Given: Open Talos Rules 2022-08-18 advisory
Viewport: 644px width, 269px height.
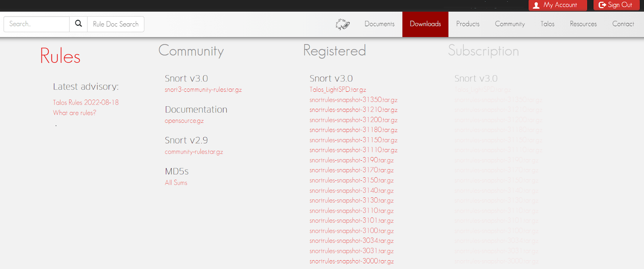Looking at the screenshot, I should [x=86, y=102].
